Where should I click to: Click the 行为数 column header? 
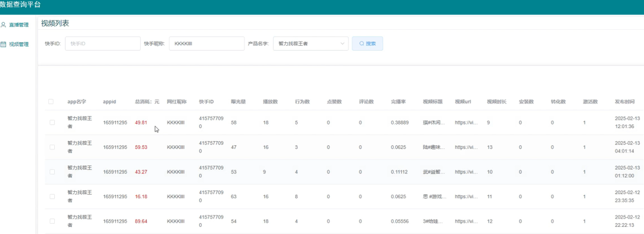pos(302,102)
